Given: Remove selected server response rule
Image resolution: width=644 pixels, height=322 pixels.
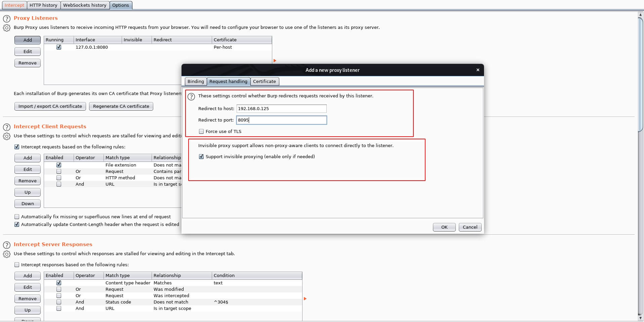Looking at the screenshot, I should (x=28, y=298).
